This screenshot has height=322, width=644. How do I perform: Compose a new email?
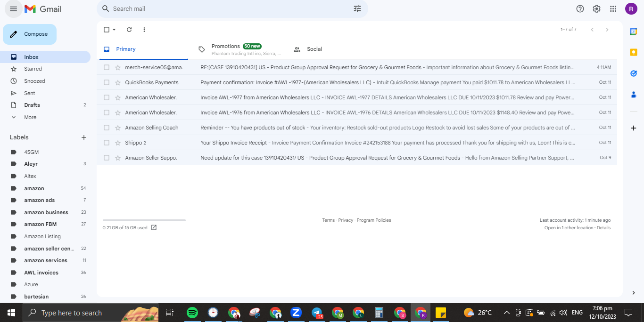30,34
